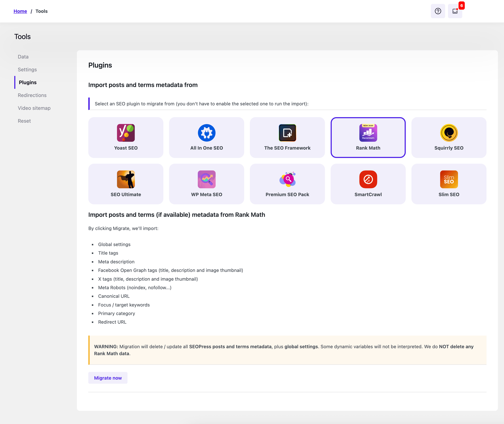Click the heading about metadata from Rank Math

(177, 215)
